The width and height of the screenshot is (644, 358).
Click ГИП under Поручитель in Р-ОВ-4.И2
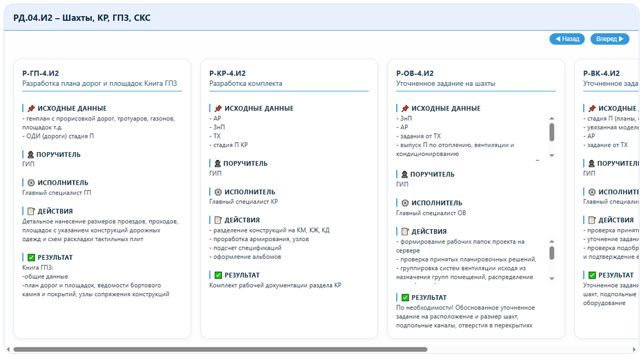[402, 184]
